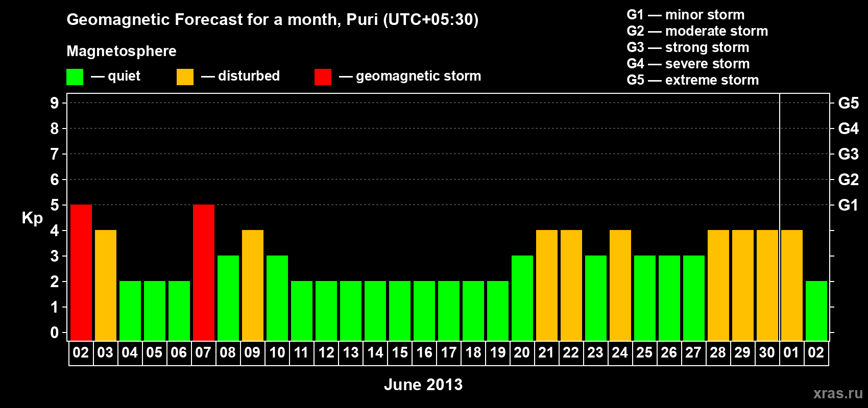Click the '— quiet' legend text
Viewport: 868px width, 408px height.
pyautogui.click(x=115, y=76)
